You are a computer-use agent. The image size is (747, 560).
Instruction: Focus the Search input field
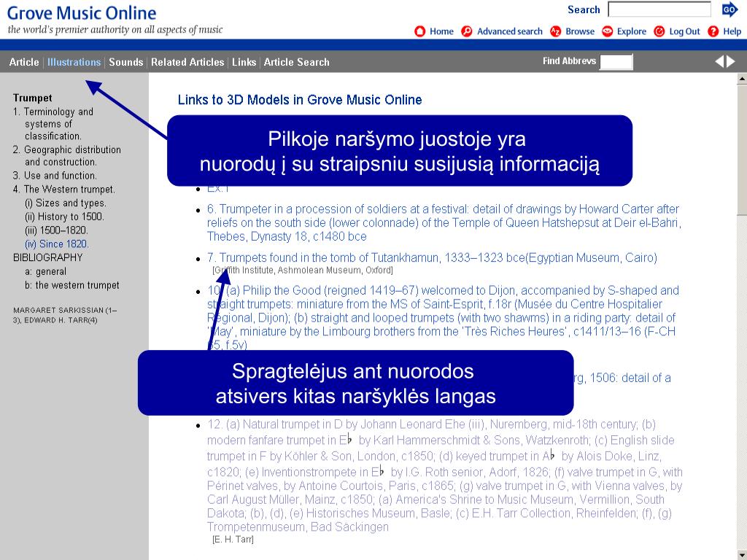659,9
